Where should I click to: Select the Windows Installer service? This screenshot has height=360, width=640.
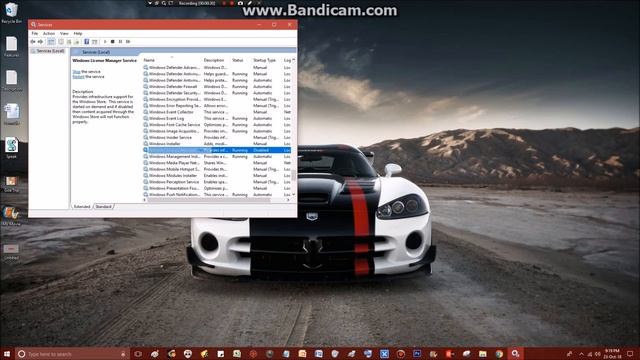click(217, 144)
